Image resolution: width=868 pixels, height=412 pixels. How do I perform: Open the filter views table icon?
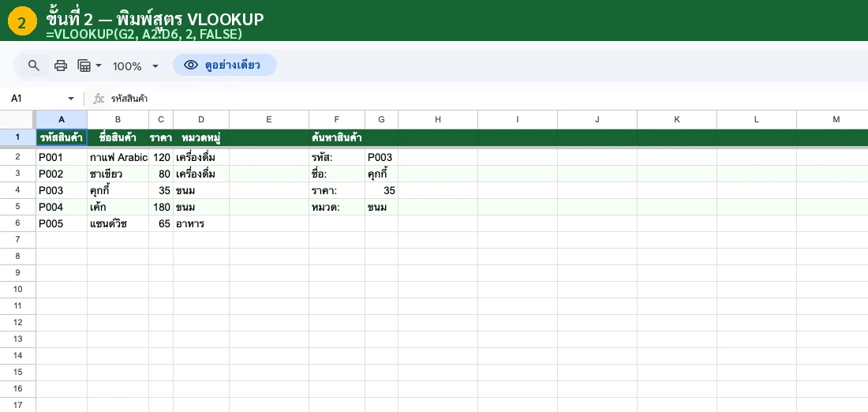[84, 66]
